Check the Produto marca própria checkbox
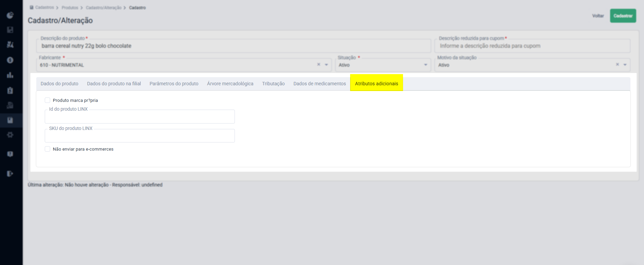Screen dimensions: 644x265 [47, 100]
